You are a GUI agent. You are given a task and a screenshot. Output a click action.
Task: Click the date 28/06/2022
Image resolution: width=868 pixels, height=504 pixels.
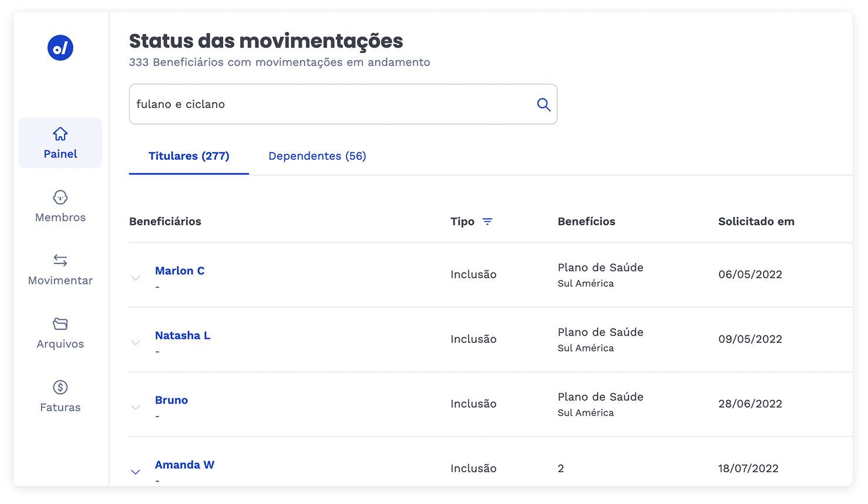750,404
